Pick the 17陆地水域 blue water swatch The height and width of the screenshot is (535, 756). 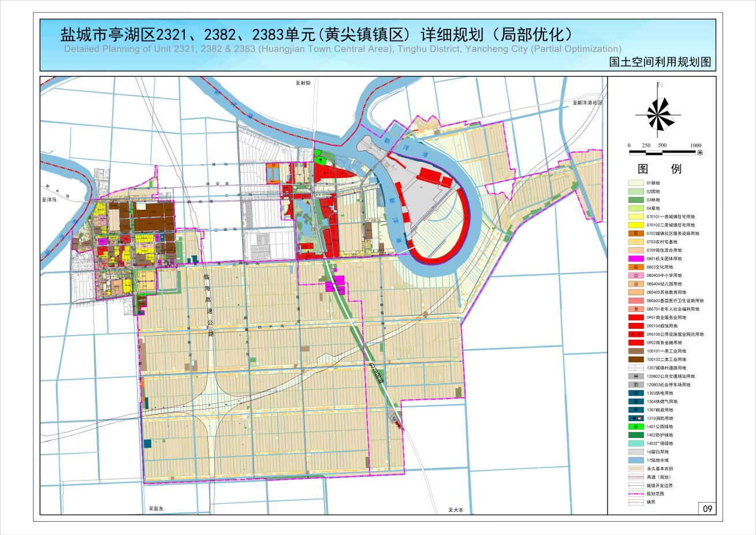[x=636, y=460]
